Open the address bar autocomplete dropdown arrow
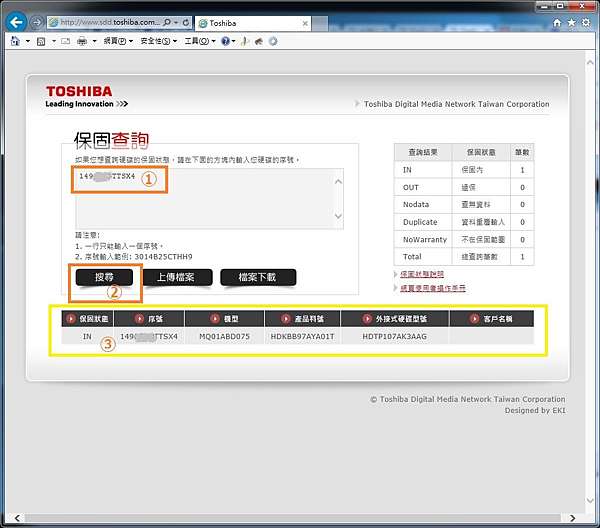This screenshot has height=528, width=600. tap(176, 23)
